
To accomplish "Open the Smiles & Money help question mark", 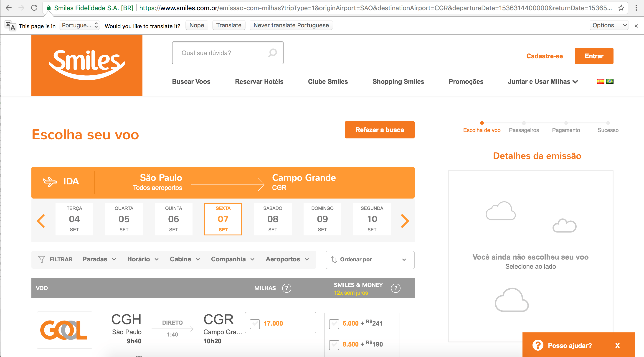I will [x=396, y=288].
